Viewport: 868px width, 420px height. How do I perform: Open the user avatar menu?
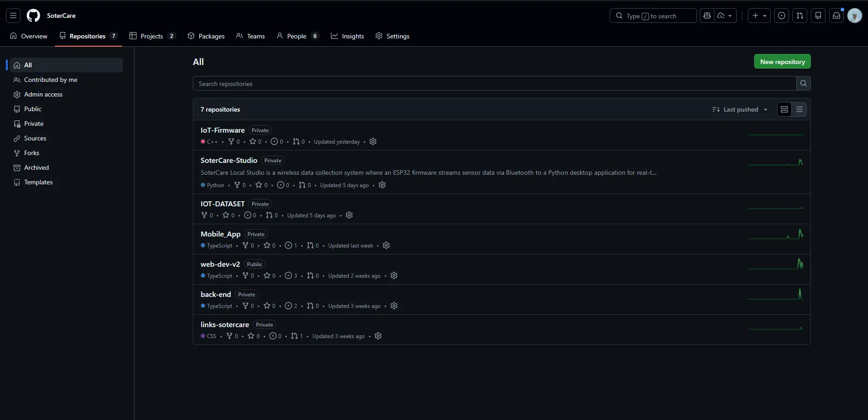[x=854, y=16]
